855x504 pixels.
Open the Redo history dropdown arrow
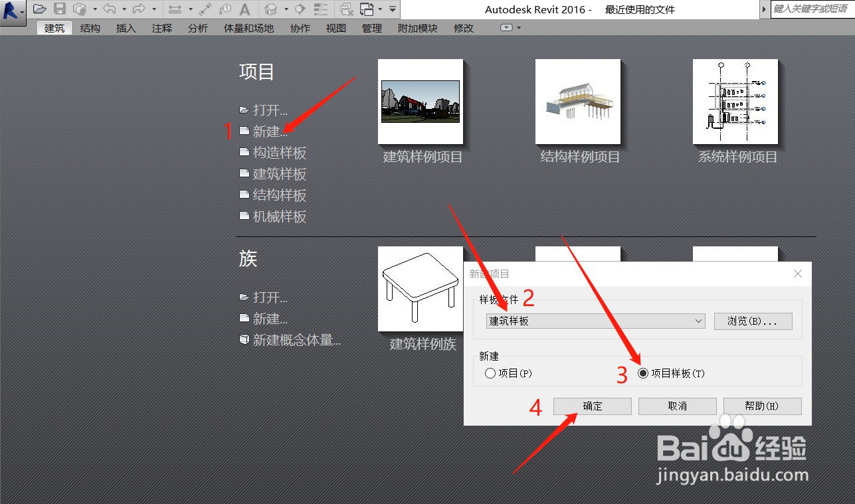[154, 9]
